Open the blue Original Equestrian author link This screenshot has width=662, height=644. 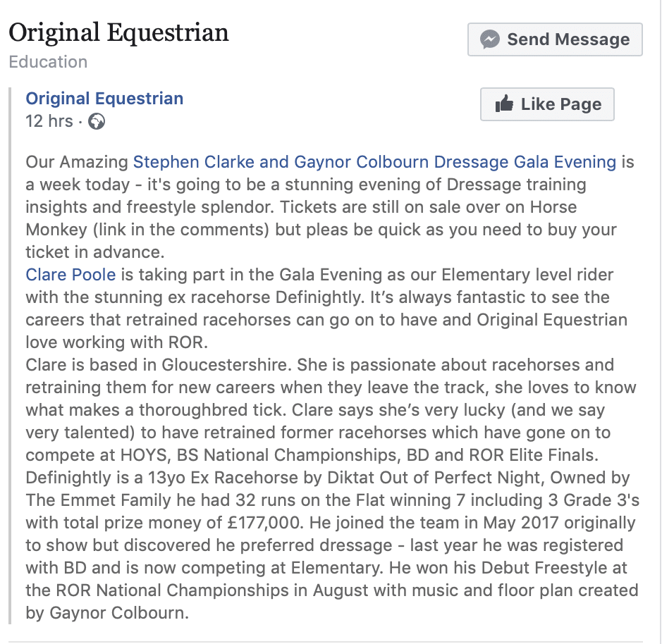[x=104, y=99]
